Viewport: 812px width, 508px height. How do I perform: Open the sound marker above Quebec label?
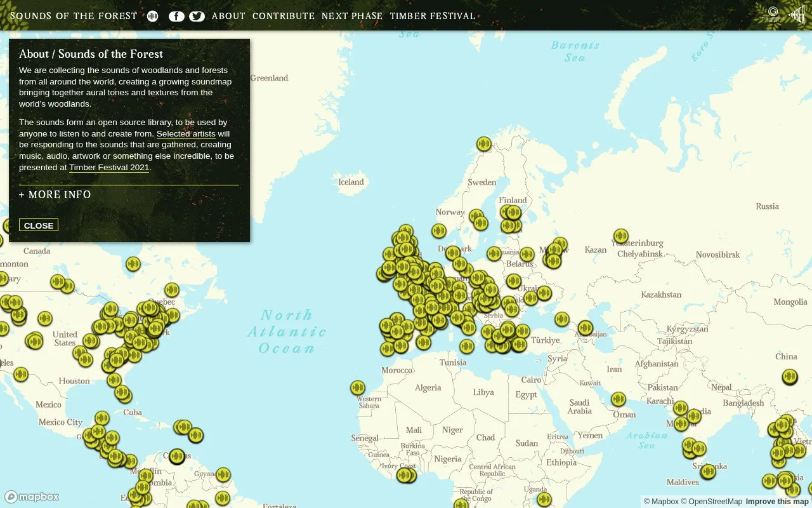click(171, 290)
